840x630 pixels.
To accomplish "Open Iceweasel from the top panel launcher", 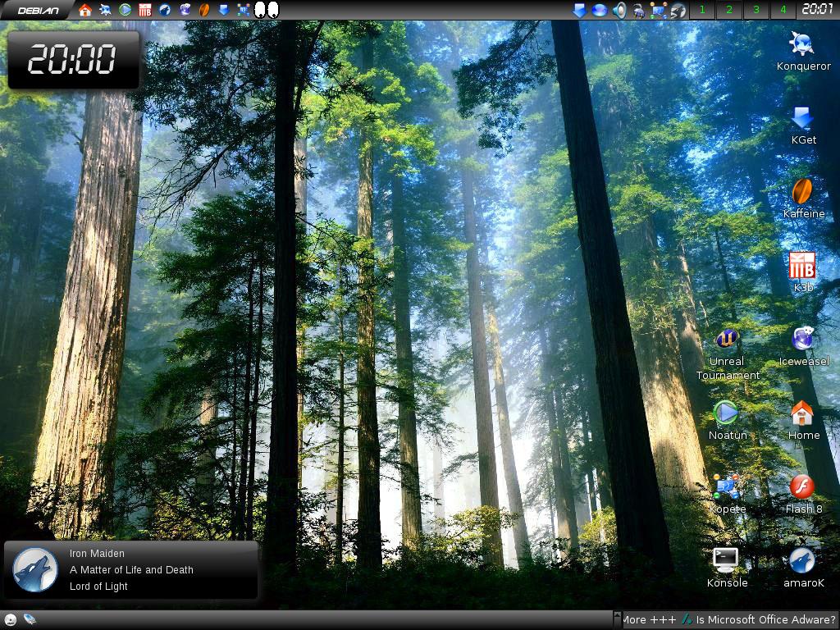I will [x=185, y=10].
